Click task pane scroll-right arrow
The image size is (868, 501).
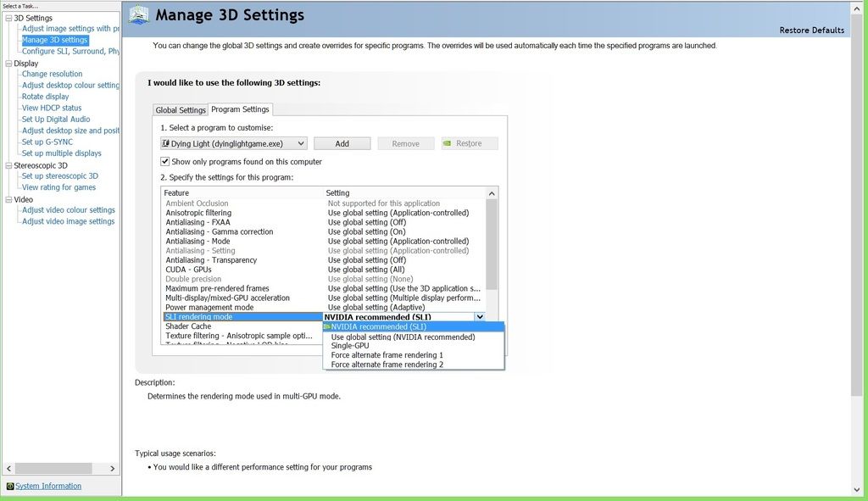(113, 468)
